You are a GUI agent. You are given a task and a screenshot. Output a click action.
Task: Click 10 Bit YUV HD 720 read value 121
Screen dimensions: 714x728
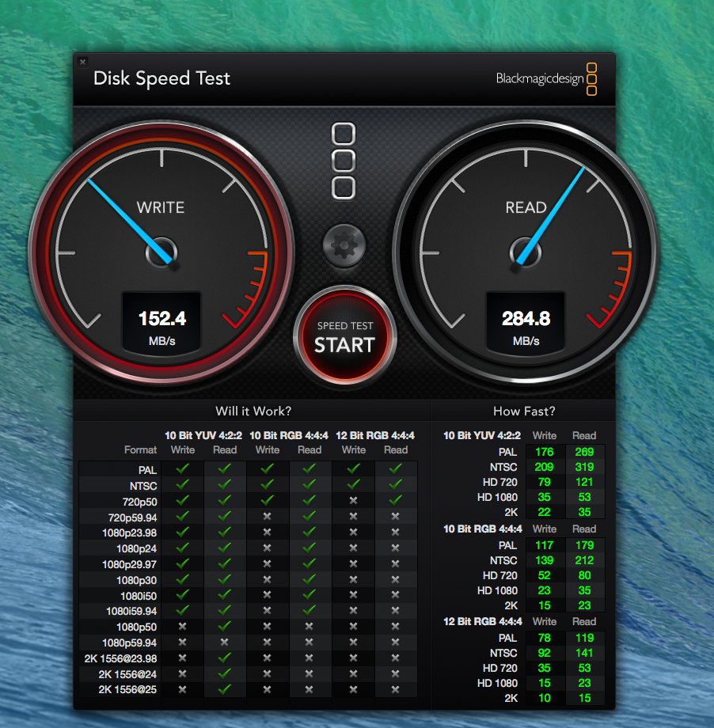click(584, 482)
